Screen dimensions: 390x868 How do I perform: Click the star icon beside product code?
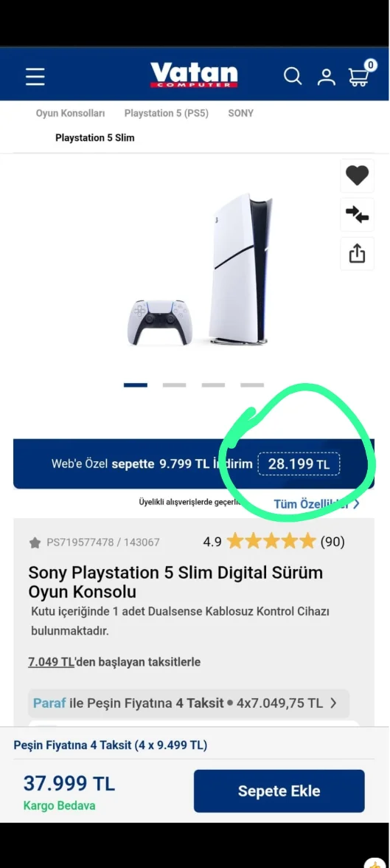35,542
